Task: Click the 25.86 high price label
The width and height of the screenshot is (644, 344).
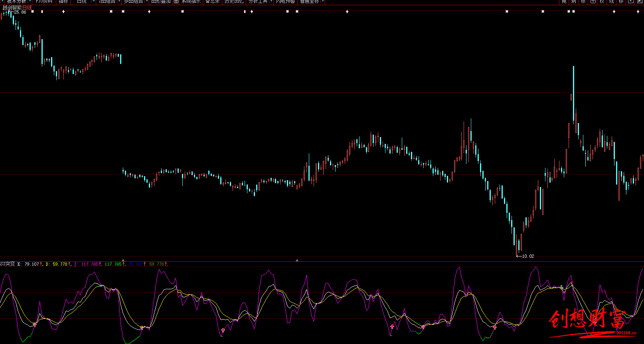Action: pyautogui.click(x=20, y=12)
